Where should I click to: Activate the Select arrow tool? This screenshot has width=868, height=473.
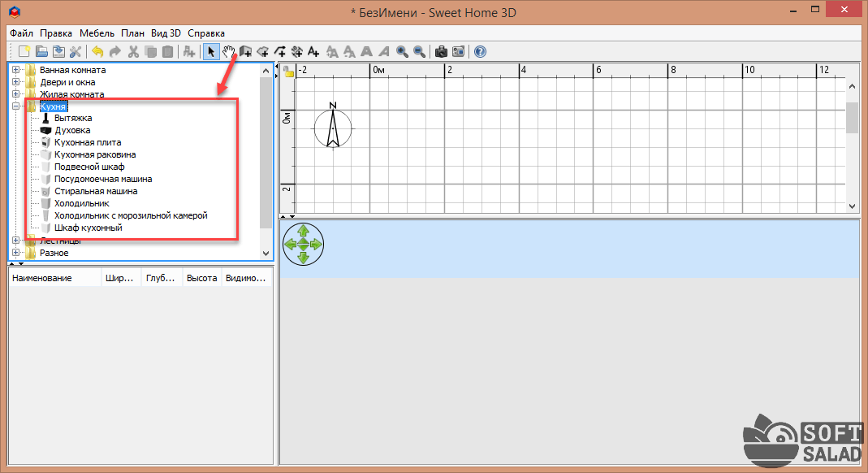click(210, 52)
